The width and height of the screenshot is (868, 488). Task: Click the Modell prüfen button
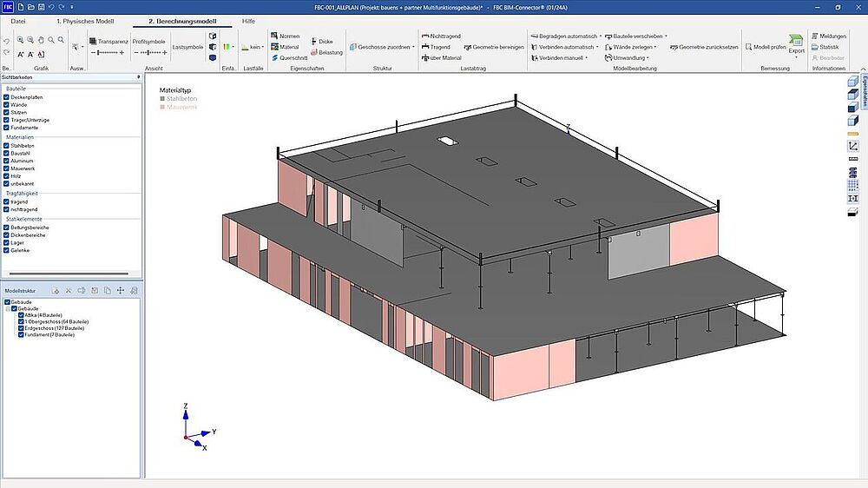tap(765, 47)
